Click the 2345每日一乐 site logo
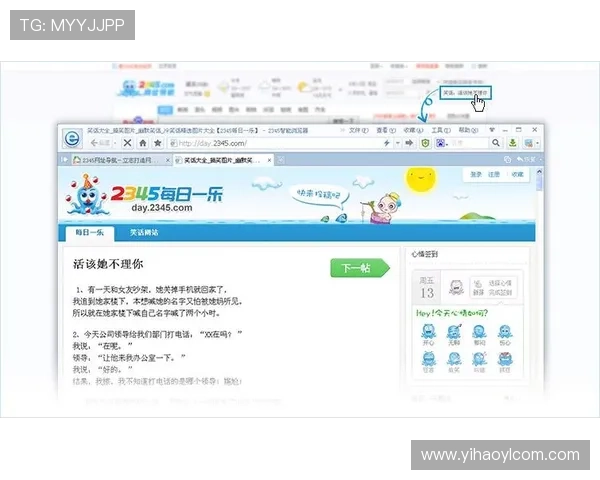 144,195
